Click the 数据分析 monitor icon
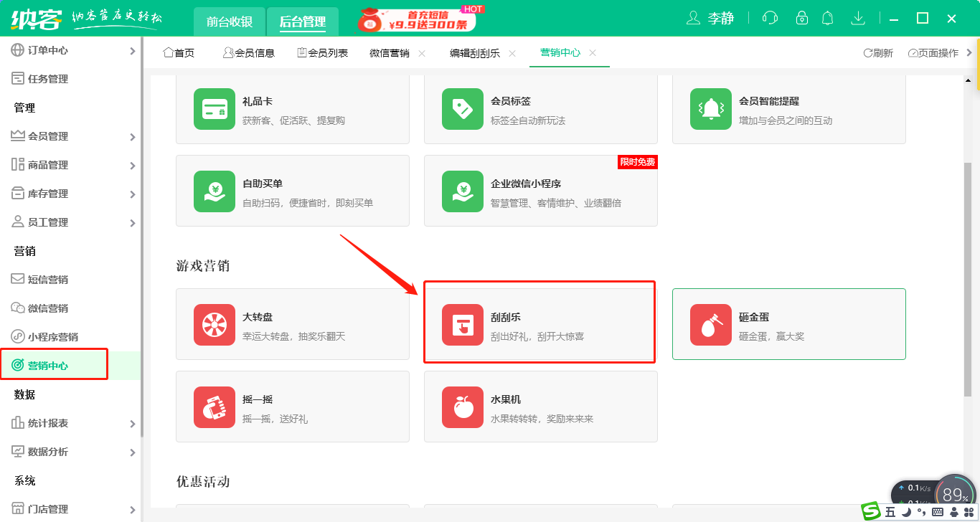Image resolution: width=980 pixels, height=522 pixels. pos(18,452)
